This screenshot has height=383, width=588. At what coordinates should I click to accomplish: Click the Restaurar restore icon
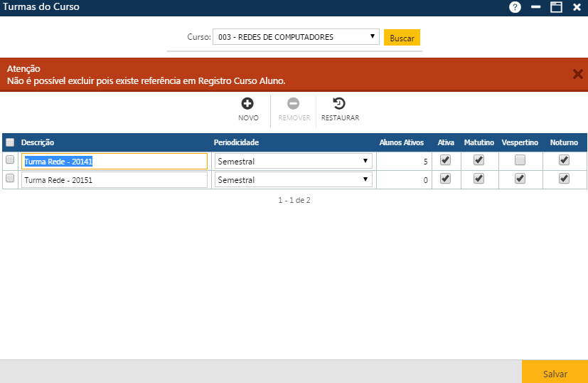click(x=340, y=104)
